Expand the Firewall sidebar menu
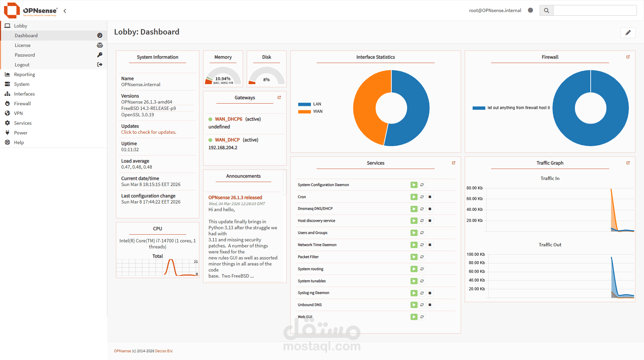Viewport: 644px width, 360px height. coord(54,104)
